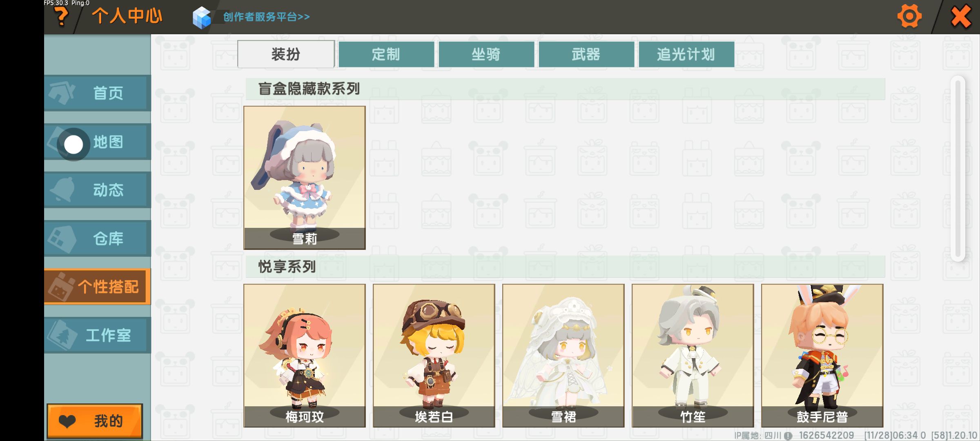Open the 仓库 sidebar section

97,238
